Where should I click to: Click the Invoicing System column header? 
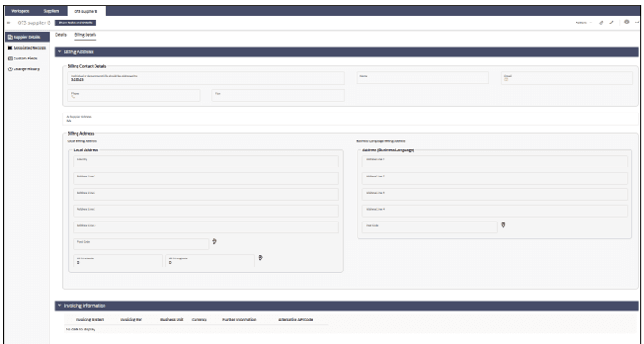[90, 320]
